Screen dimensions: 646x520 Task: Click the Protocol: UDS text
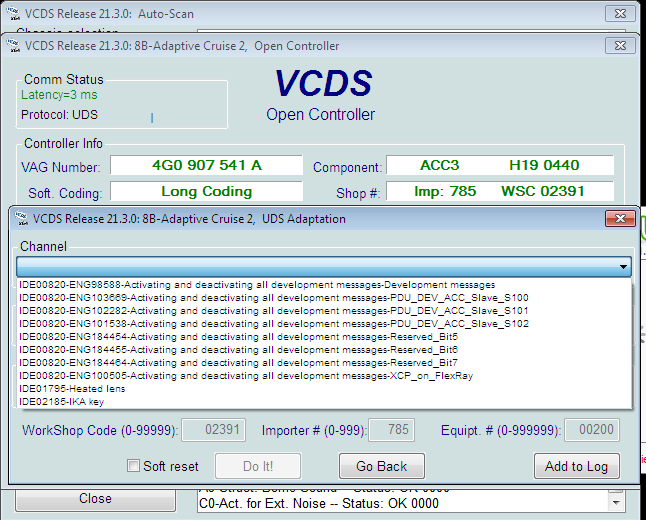coord(59,115)
